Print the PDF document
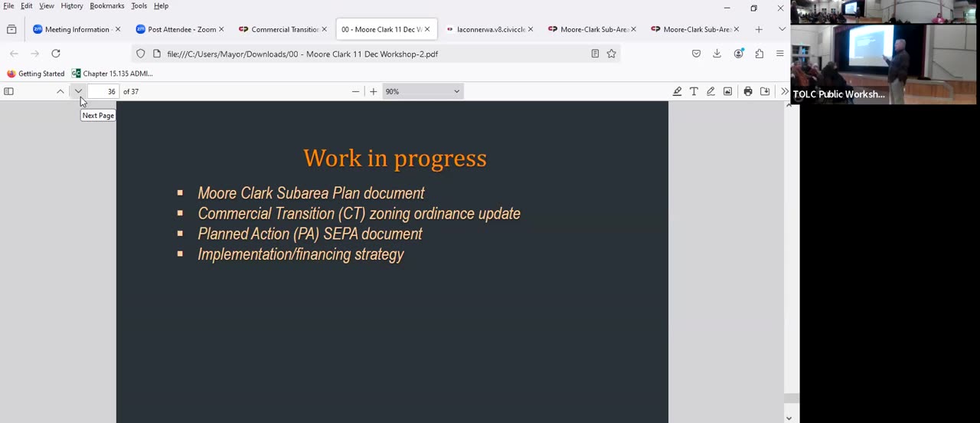Viewport: 980px width, 423px height. click(x=748, y=91)
